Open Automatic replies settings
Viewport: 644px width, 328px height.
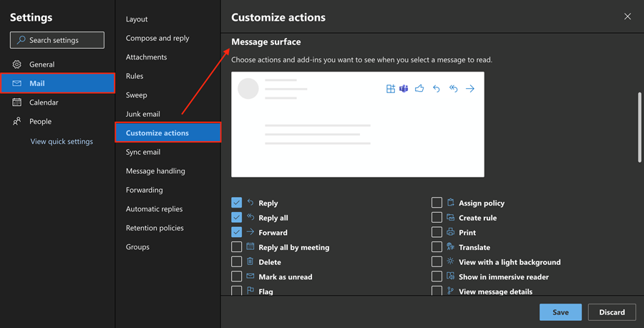click(x=168, y=209)
